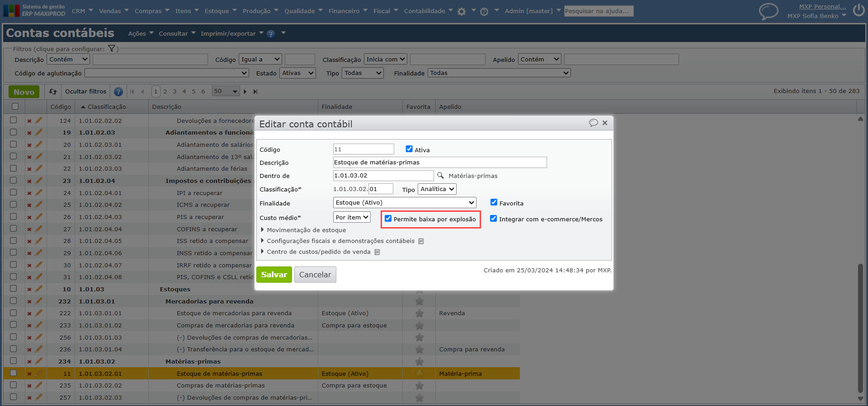Viewport: 868px width, 406px height.
Task: Open the Contabilidade menu
Action: 429,11
